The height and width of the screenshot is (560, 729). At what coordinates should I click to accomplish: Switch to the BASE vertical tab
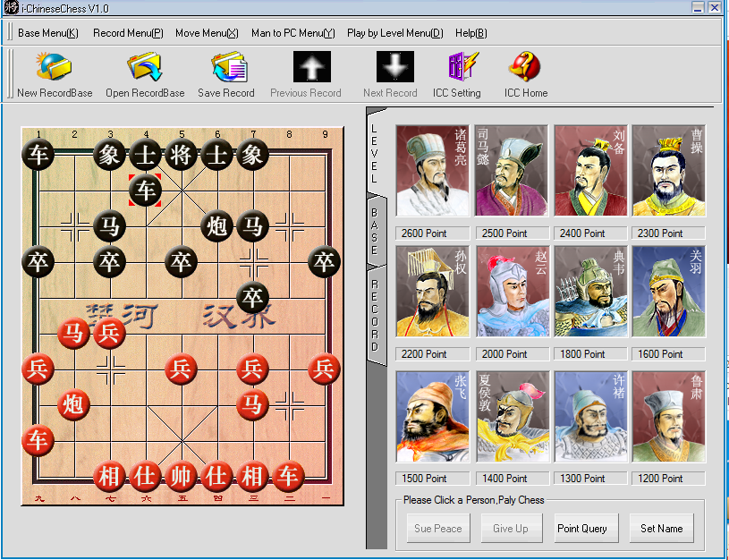pos(375,231)
